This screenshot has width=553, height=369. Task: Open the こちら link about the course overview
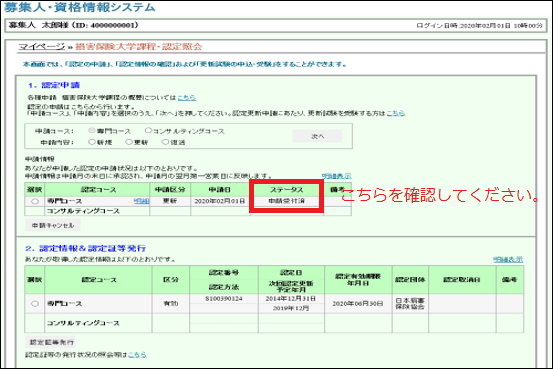187,98
